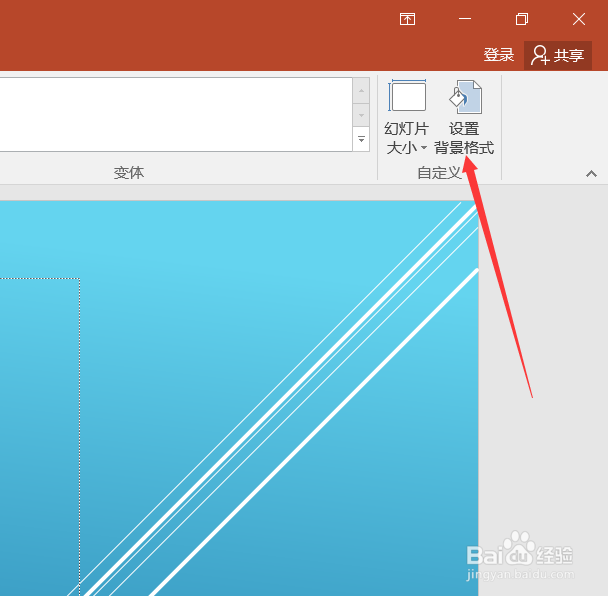Collapse the ribbon with the chevron arrow

coord(591,174)
